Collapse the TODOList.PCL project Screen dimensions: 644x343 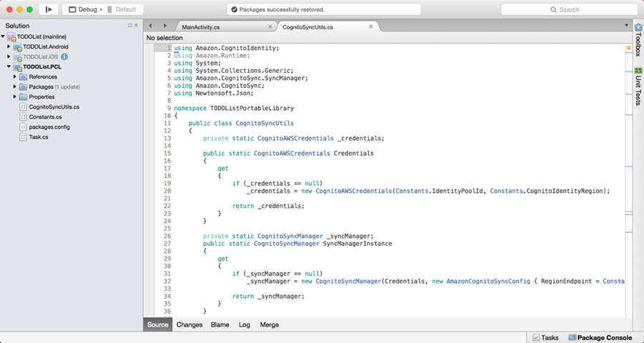click(x=9, y=66)
